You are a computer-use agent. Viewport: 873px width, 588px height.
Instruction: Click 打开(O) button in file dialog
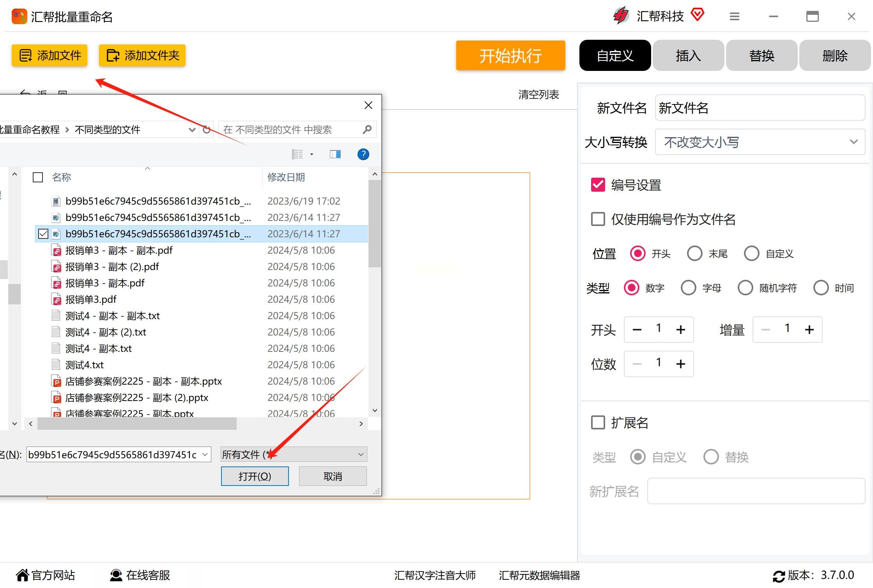point(255,476)
